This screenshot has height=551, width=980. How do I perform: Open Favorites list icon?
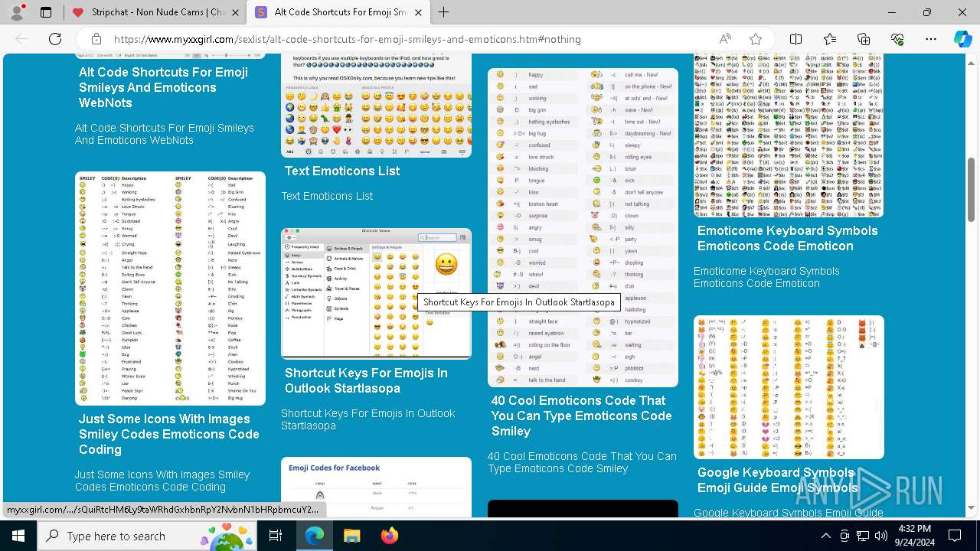830,39
